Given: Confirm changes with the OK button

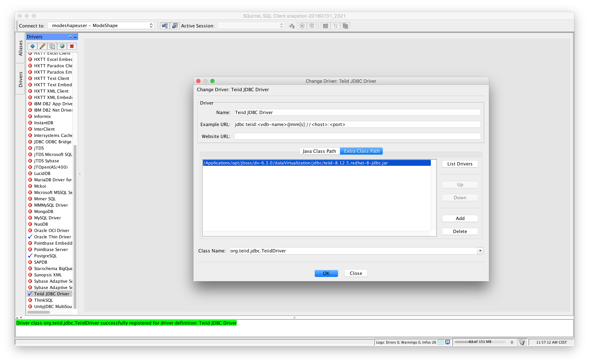Looking at the screenshot, I should click(326, 273).
